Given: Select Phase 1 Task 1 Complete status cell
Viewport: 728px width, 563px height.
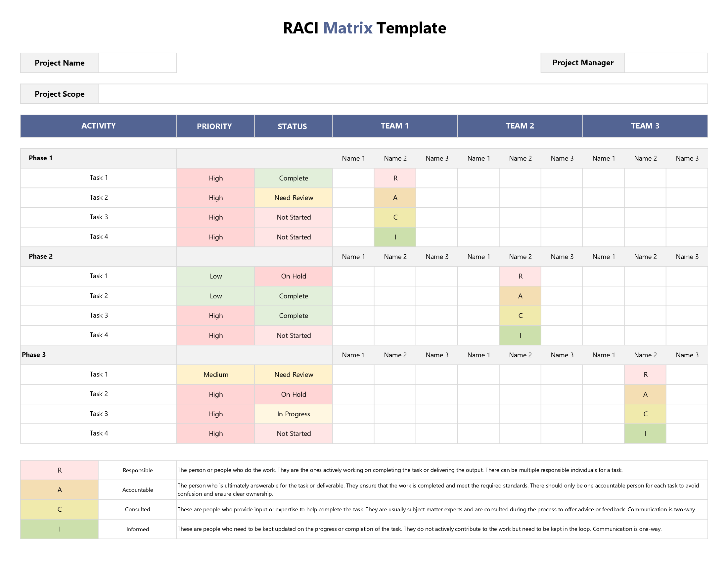Looking at the screenshot, I should (x=293, y=178).
